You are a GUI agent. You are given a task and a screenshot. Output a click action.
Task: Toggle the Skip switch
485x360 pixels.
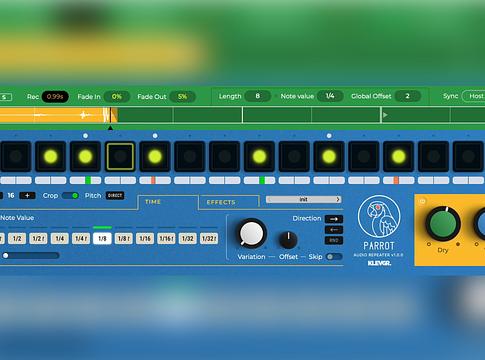(334, 257)
